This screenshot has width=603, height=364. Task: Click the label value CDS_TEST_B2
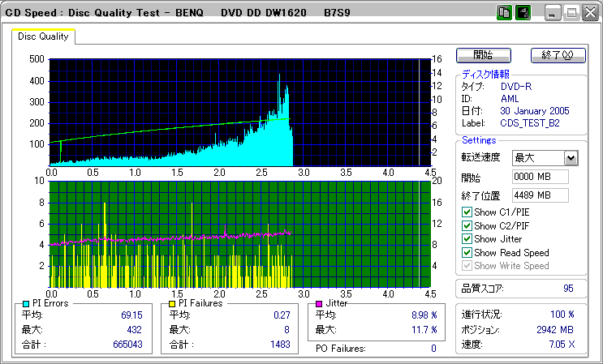(x=530, y=124)
